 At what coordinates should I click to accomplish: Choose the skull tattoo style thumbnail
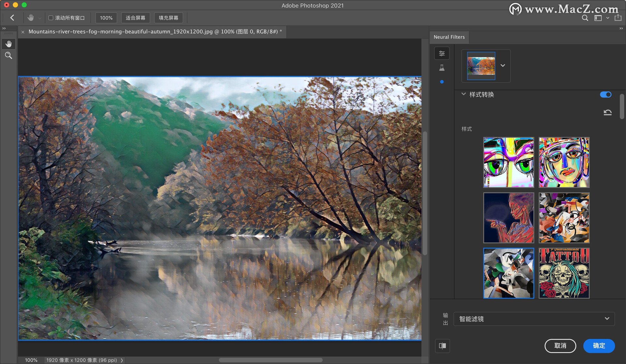coord(564,273)
